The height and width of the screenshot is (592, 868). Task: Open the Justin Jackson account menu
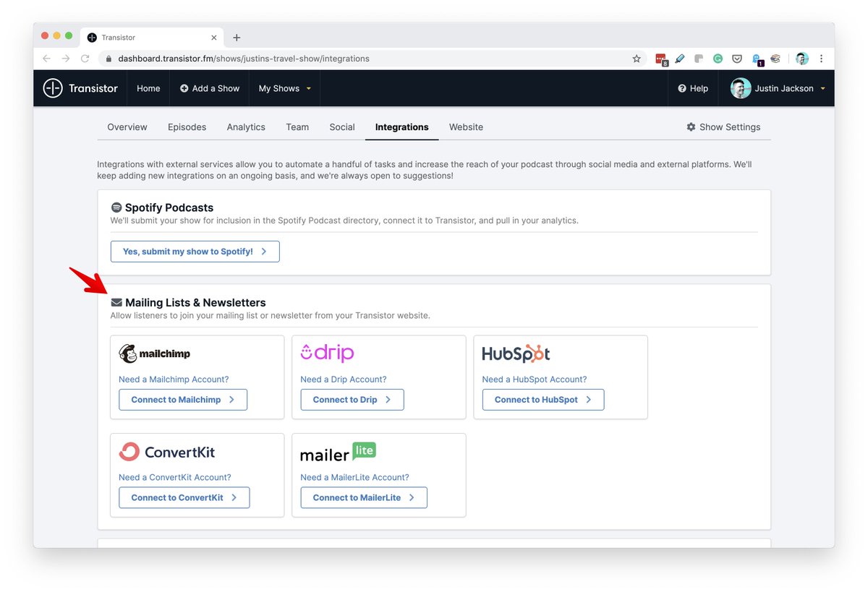coord(778,88)
